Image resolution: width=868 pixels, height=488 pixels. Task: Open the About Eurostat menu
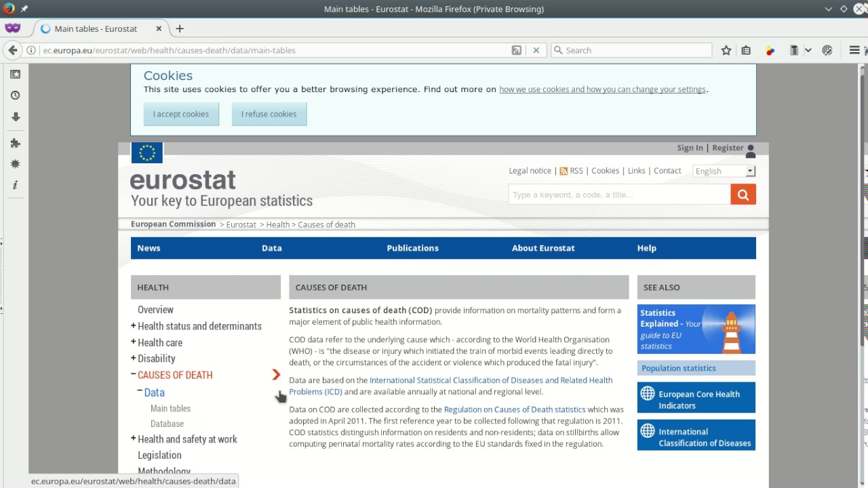click(x=543, y=248)
